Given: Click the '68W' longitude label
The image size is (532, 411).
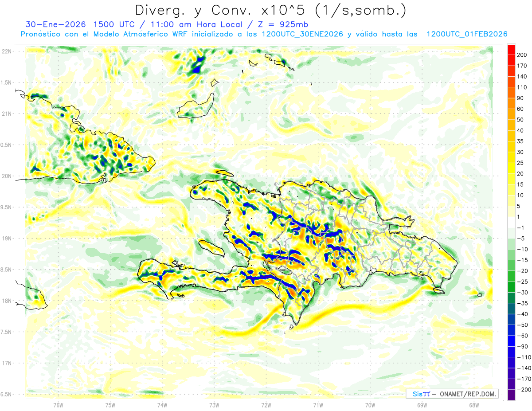Looking at the screenshot, I should pyautogui.click(x=474, y=405).
